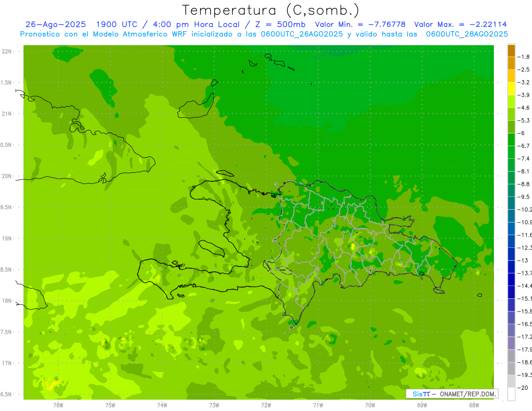Screen dimensions: 532x411
Task: Click the '-4.6' legend value
Action: pyautogui.click(x=524, y=108)
